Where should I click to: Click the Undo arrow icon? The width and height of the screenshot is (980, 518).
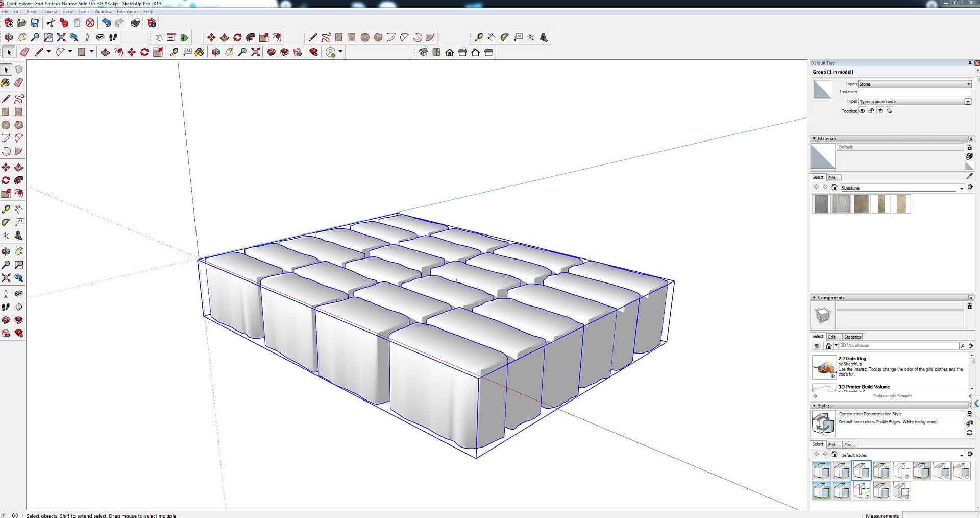106,23
